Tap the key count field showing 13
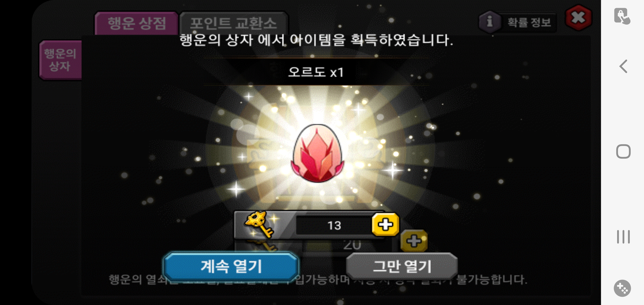This screenshot has width=644, height=305. [334, 226]
